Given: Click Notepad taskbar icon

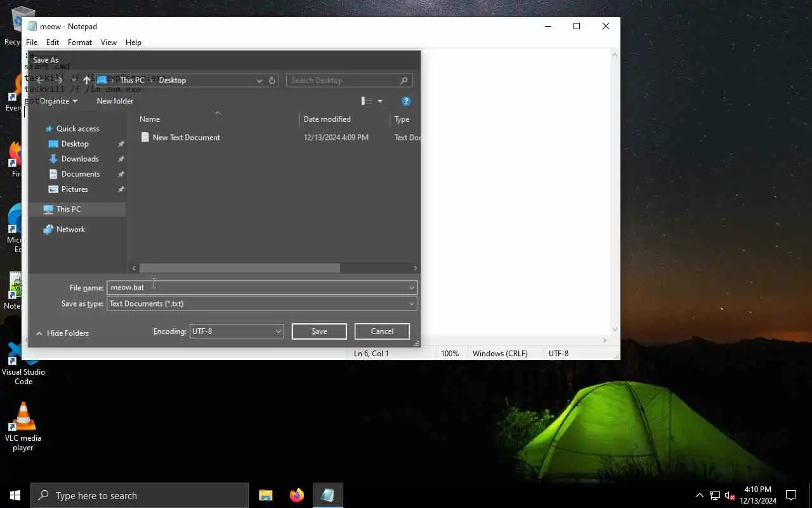Looking at the screenshot, I should 327,495.
